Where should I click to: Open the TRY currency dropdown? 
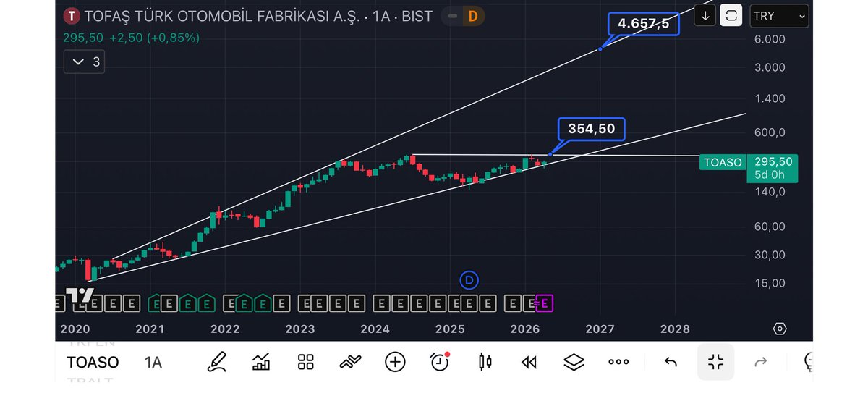point(778,15)
